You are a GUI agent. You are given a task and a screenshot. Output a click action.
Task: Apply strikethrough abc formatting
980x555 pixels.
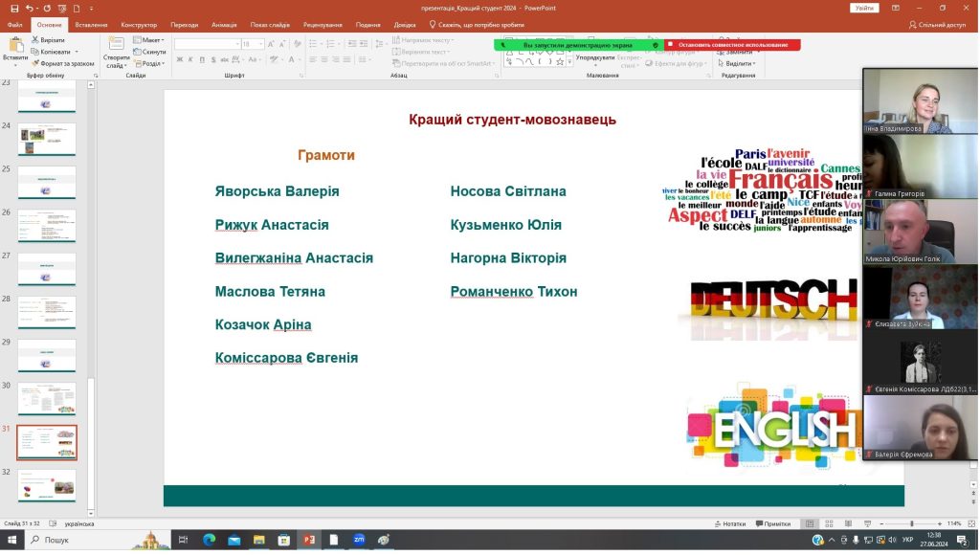pos(224,60)
